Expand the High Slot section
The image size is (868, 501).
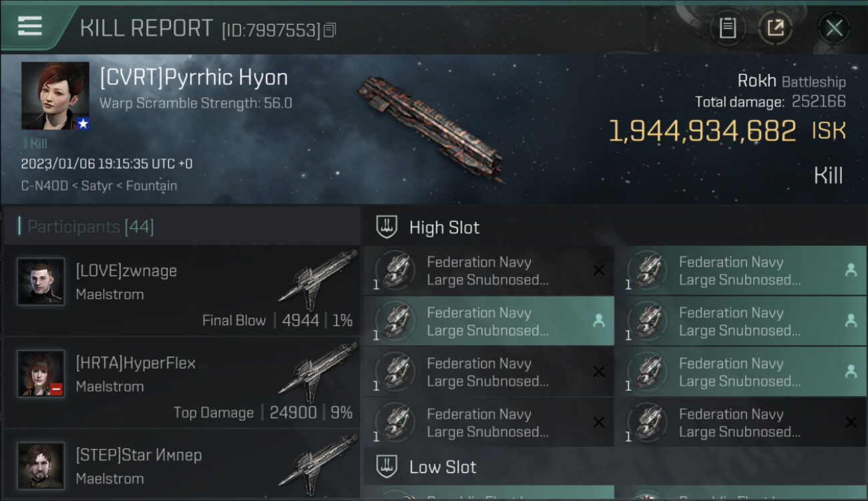click(444, 228)
